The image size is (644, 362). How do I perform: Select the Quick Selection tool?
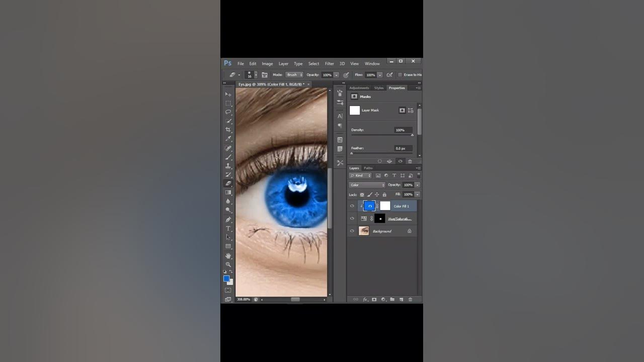[228, 121]
